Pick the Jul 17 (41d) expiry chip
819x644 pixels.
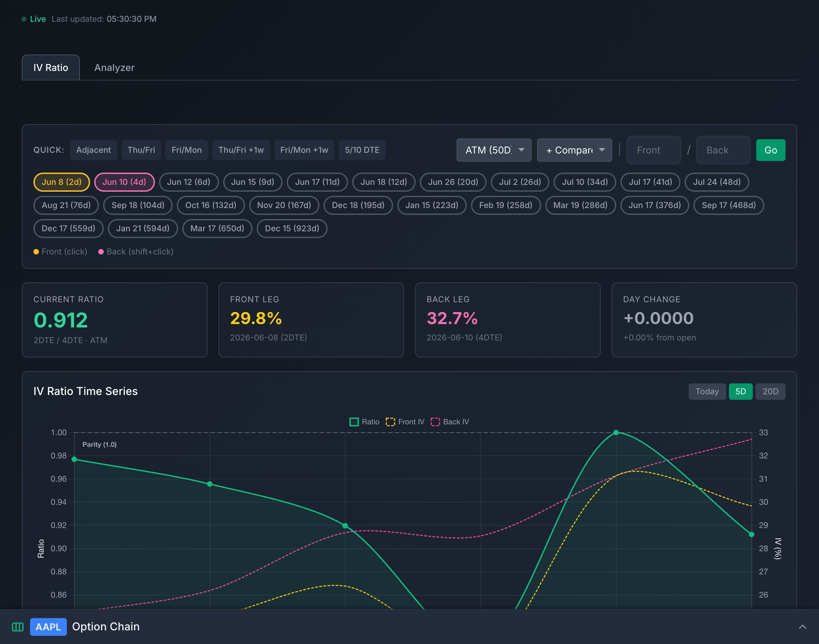[650, 182]
